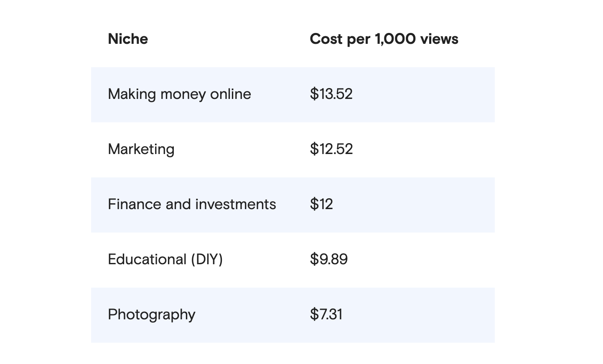The image size is (603, 364).
Task: Click the $9.89 value
Action: click(329, 259)
